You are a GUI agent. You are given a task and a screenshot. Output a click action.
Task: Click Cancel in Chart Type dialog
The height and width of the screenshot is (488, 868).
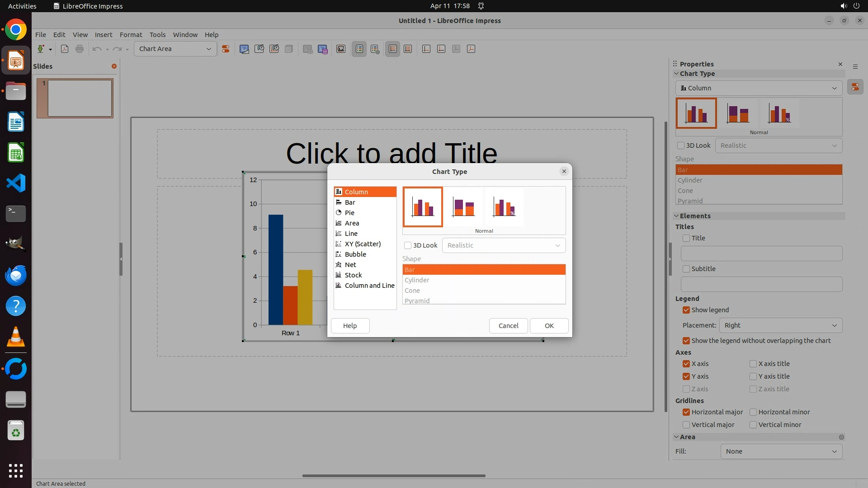pos(508,326)
